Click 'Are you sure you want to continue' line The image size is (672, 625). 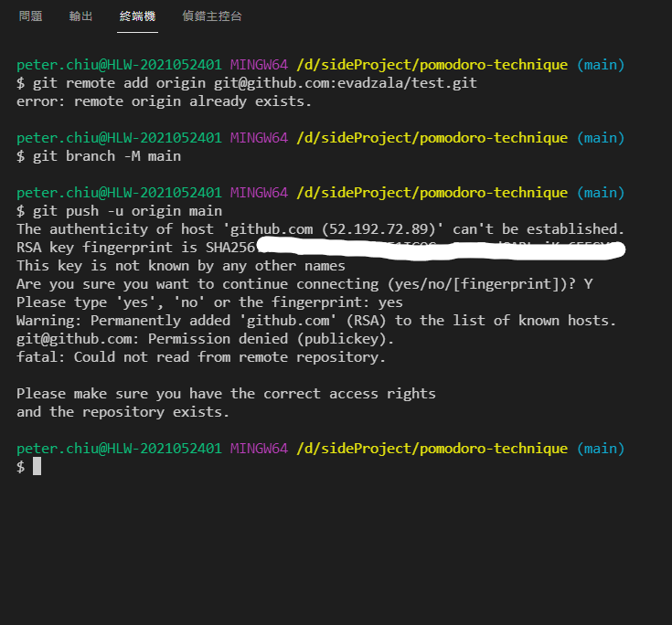pyautogui.click(x=304, y=283)
